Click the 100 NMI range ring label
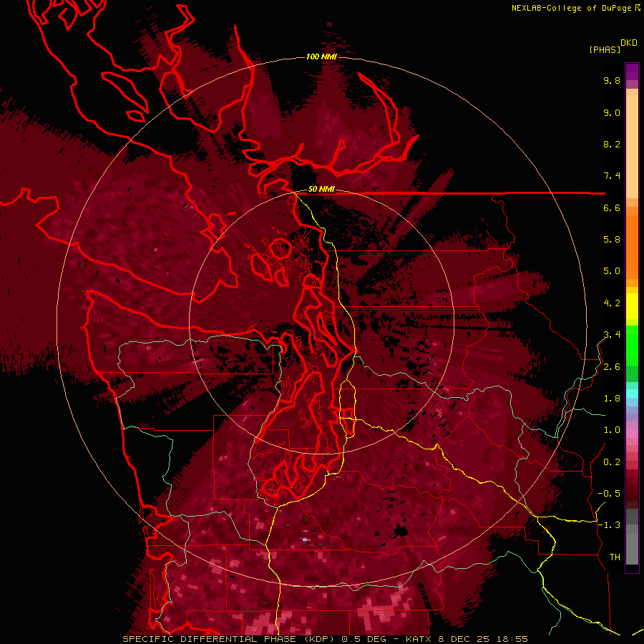Screen dimensions: 644x644 pos(321,57)
